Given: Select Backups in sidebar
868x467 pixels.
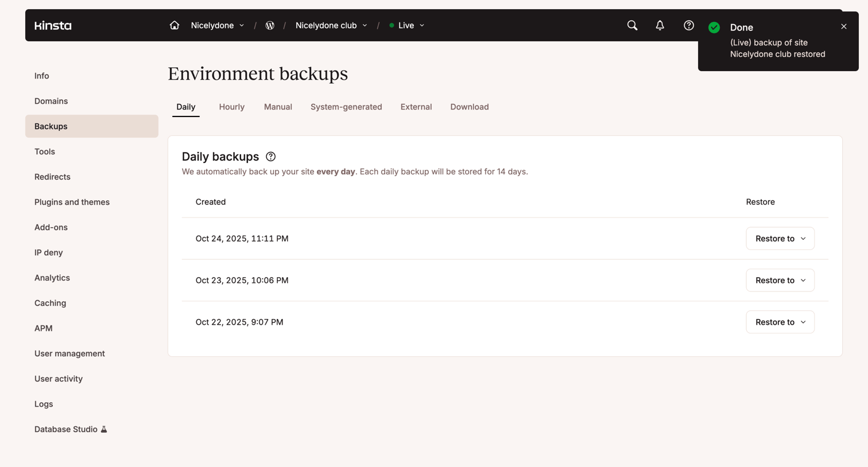Looking at the screenshot, I should tap(92, 126).
